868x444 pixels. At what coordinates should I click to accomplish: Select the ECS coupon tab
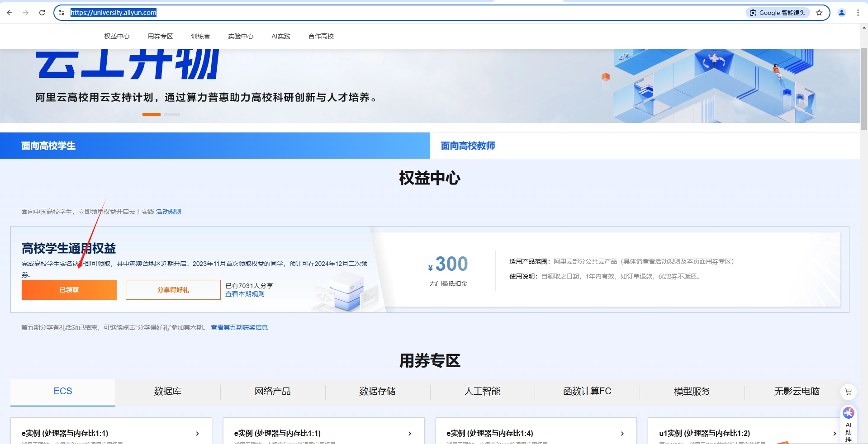click(x=63, y=392)
